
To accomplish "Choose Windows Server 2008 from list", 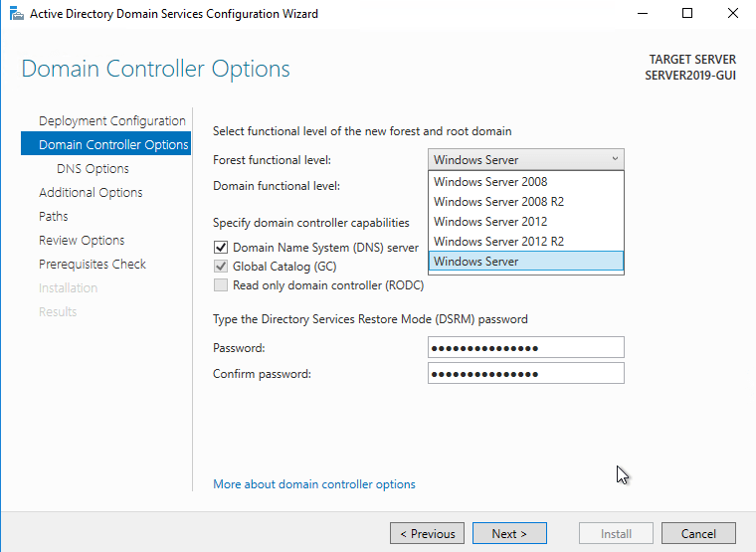I will (x=526, y=182).
